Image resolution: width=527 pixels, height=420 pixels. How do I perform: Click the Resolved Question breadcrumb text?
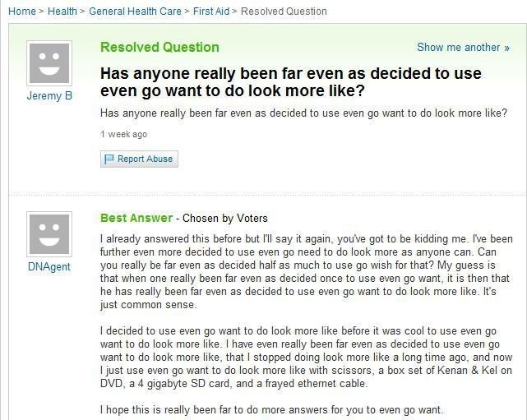coord(284,11)
